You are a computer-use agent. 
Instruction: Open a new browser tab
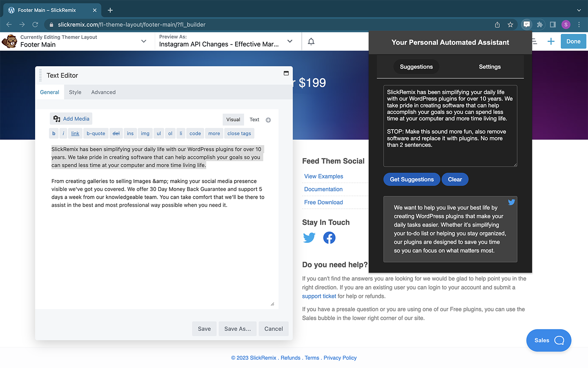[110, 10]
